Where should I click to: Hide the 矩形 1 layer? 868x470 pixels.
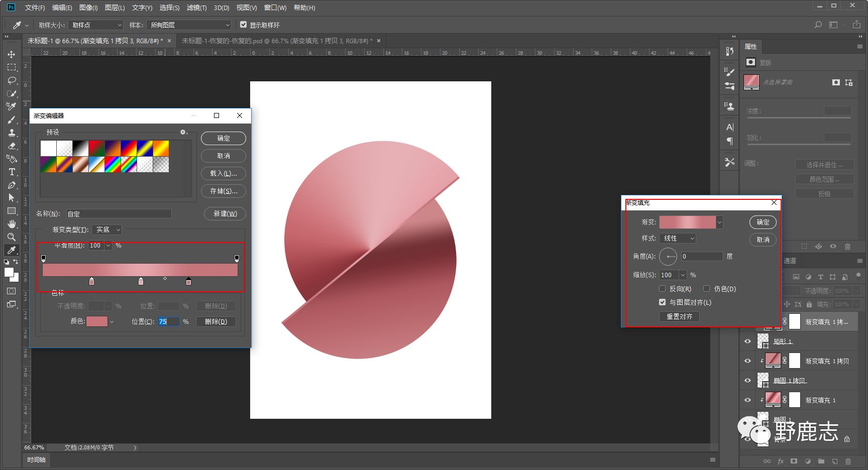tap(747, 341)
